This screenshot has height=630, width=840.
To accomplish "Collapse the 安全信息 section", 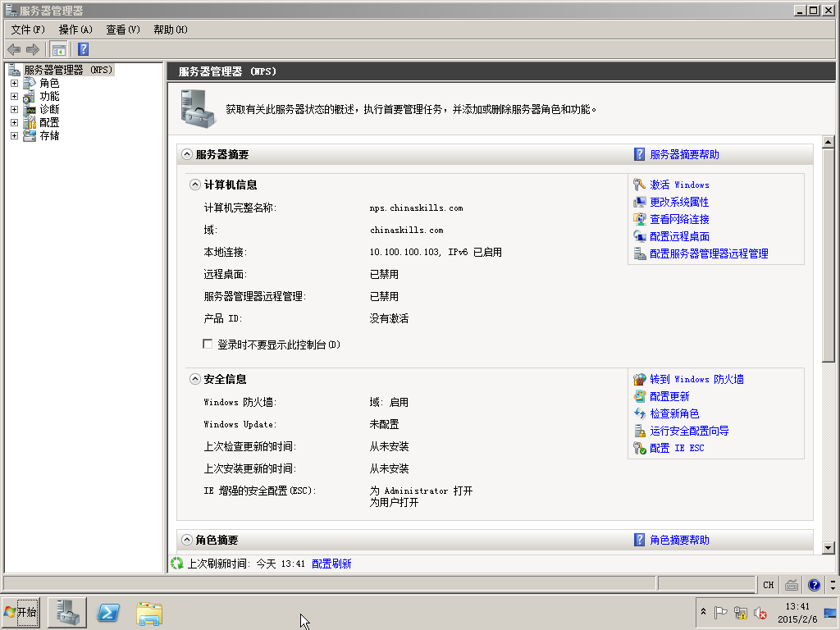I will pos(195,379).
